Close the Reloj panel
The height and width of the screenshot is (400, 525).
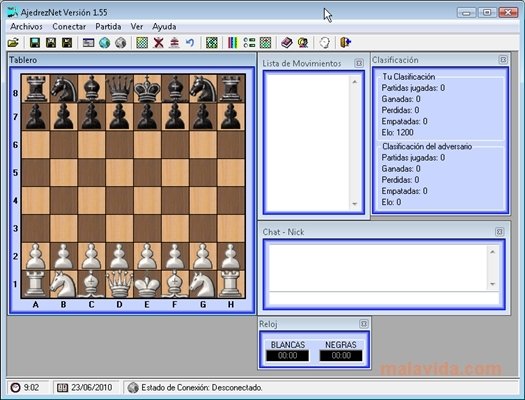(364, 324)
